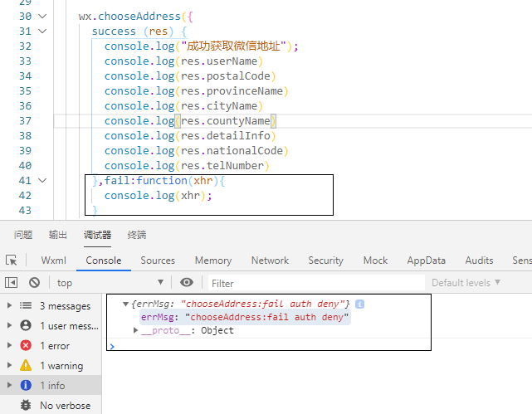
Task: Open the Default levels dropdown
Action: tap(466, 282)
